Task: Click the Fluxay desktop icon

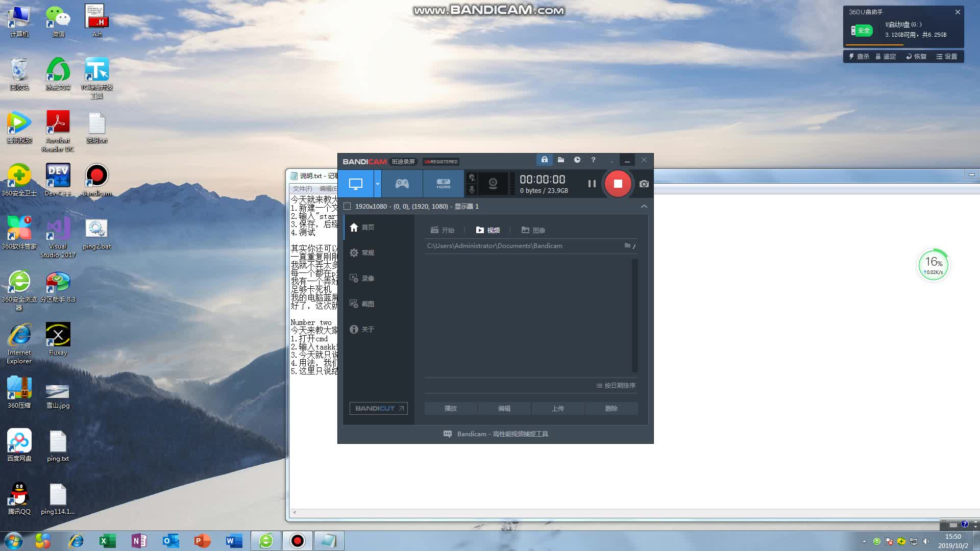Action: click(x=58, y=339)
